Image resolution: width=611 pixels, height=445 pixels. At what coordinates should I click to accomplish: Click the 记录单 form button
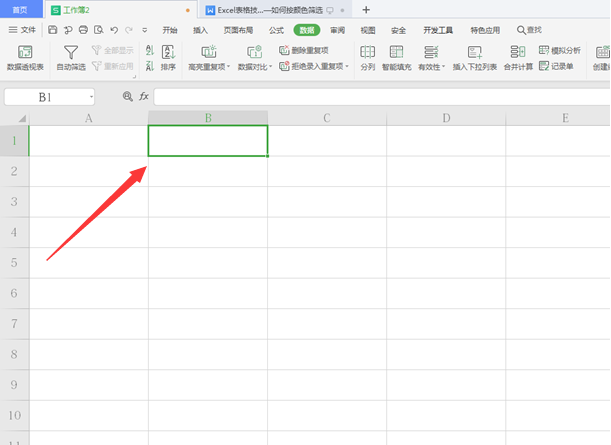tap(556, 66)
